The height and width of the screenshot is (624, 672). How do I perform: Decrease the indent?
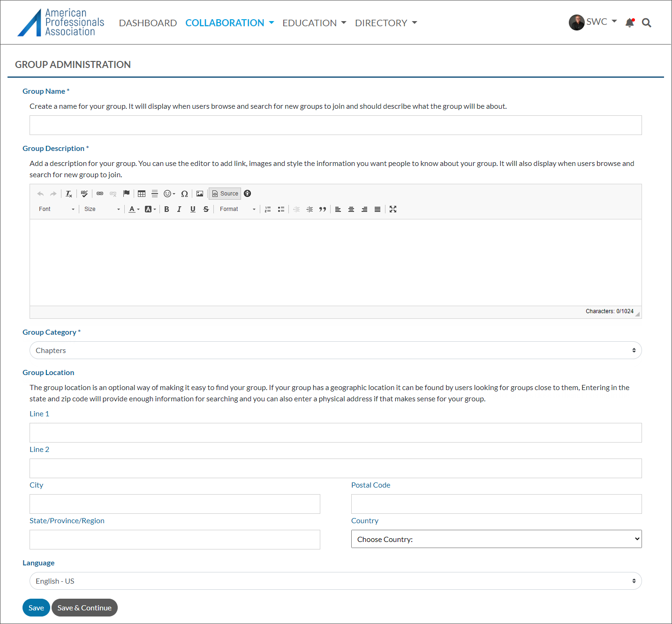pyautogui.click(x=296, y=209)
